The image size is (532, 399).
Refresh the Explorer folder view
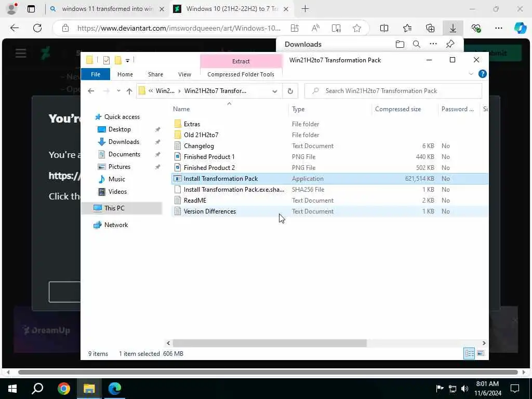290,91
